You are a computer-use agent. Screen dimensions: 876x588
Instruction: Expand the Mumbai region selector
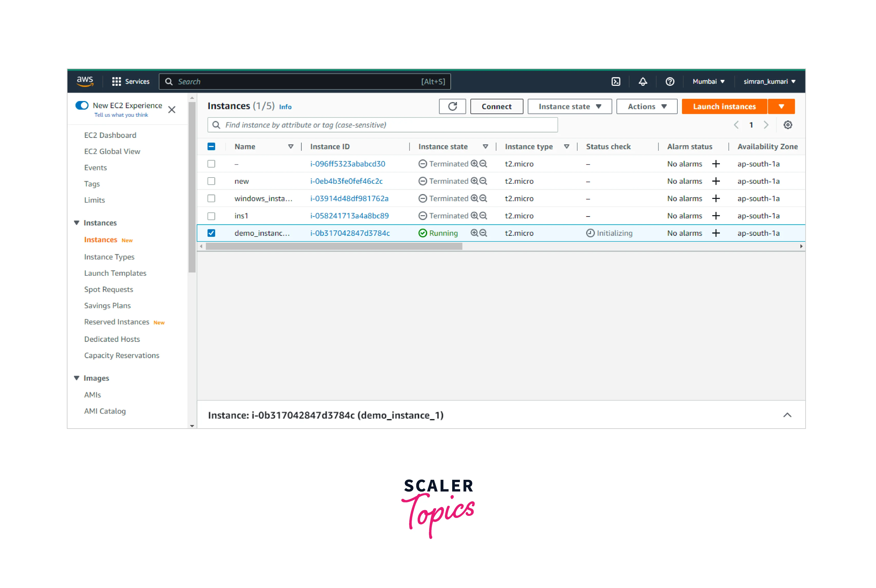708,81
